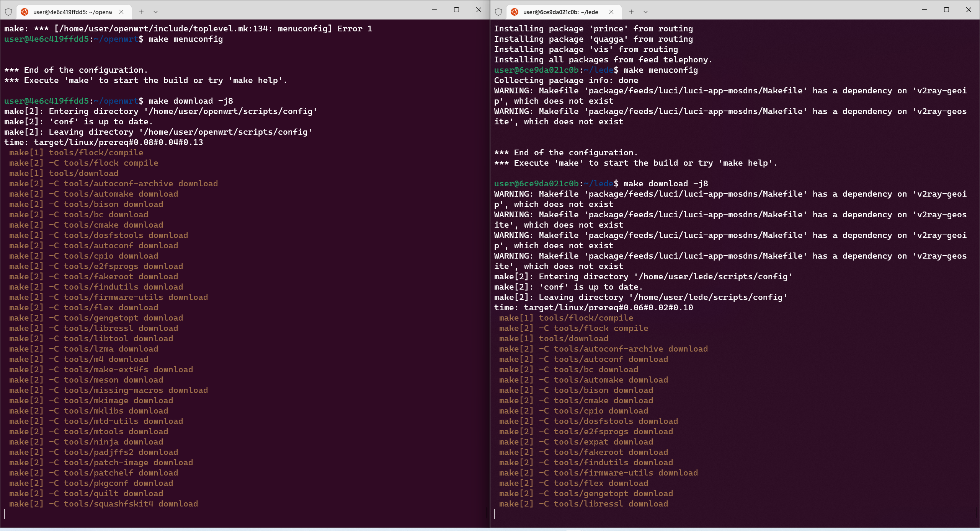Expand the profile dropdown in the left terminal window
This screenshot has height=531, width=980.
[x=155, y=12]
